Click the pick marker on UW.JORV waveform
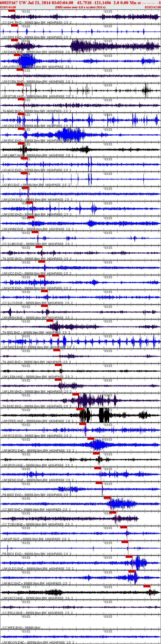Image resolution: width=161 pixels, height=644 pixels. [17, 55]
